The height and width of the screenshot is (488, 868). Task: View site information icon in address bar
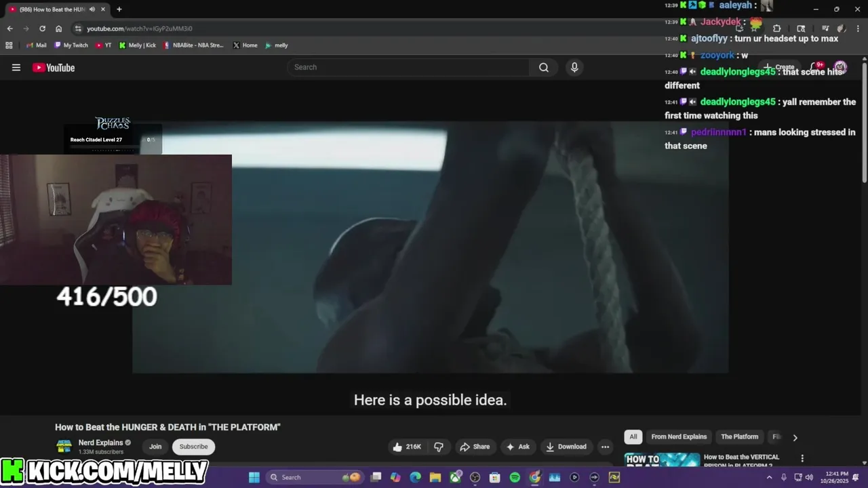(78, 28)
